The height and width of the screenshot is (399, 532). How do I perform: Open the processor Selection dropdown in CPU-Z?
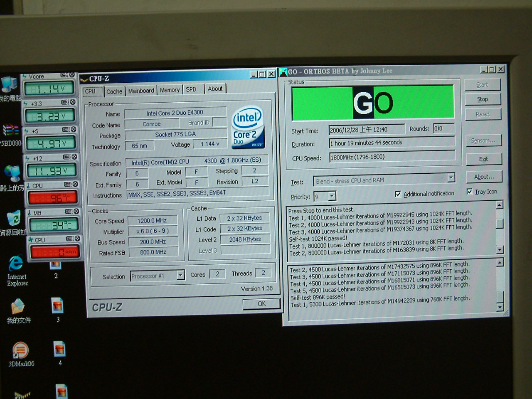pos(180,275)
